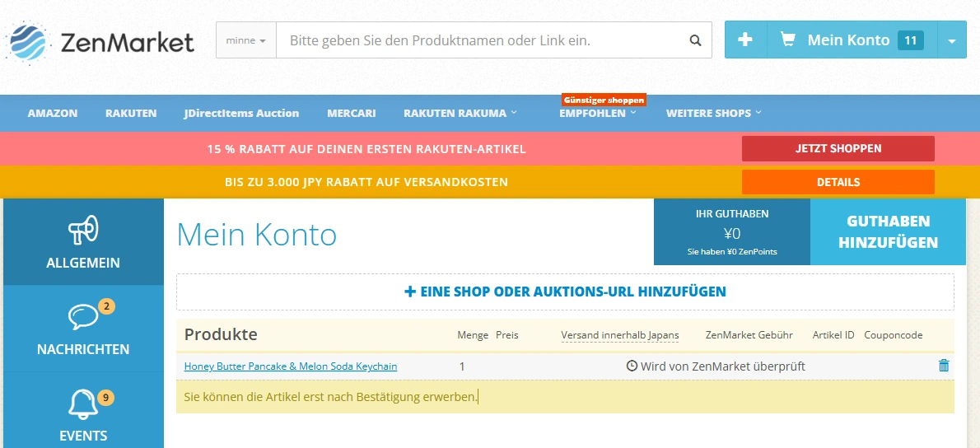
Task: Click the IHR GUTHABEN balance box
Action: pyautogui.click(x=732, y=231)
